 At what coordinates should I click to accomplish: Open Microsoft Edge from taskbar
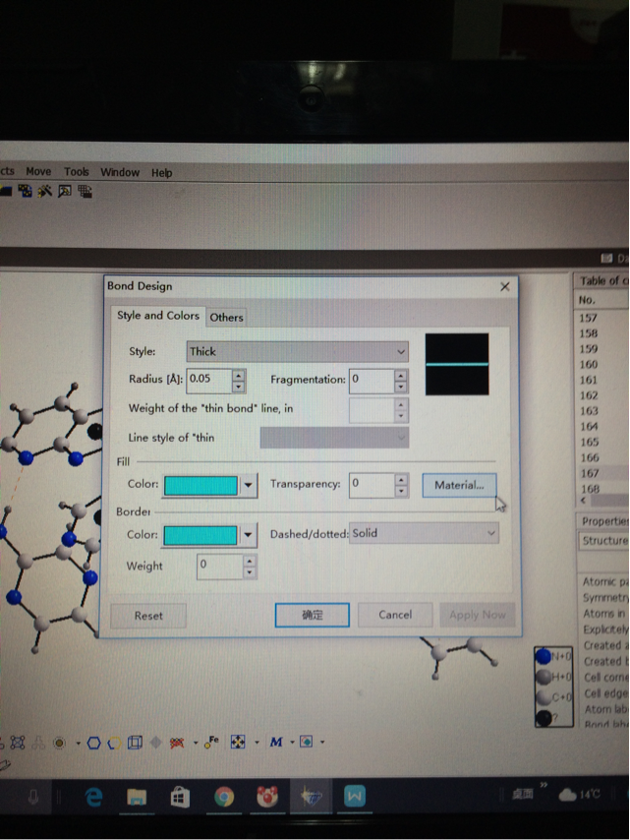pyautogui.click(x=94, y=798)
